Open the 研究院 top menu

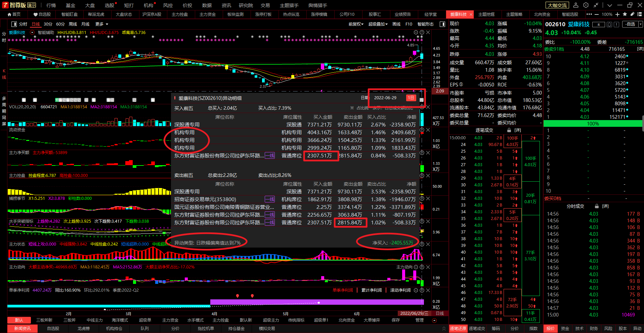tap(246, 5)
